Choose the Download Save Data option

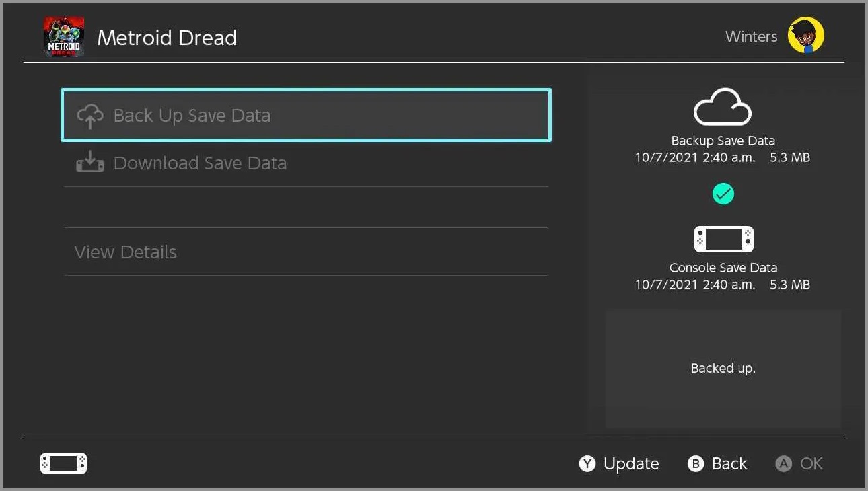(x=200, y=163)
